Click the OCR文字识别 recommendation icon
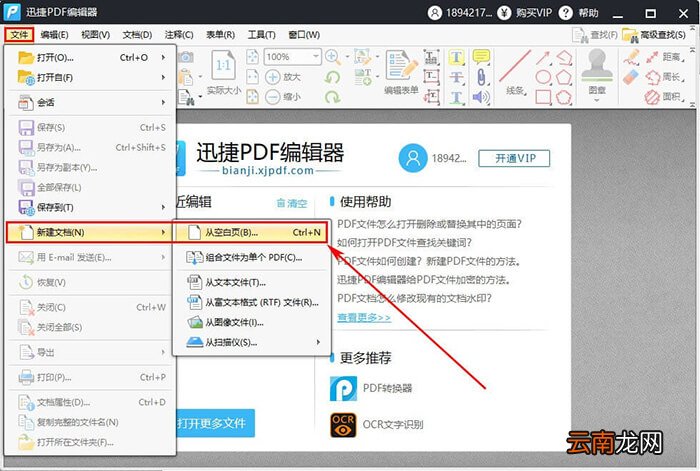This screenshot has height=471, width=700. [343, 425]
